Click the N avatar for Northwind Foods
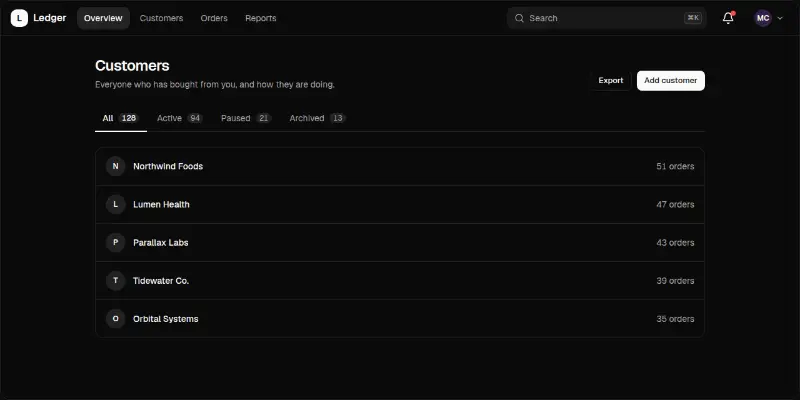This screenshot has width=800, height=400. [115, 166]
